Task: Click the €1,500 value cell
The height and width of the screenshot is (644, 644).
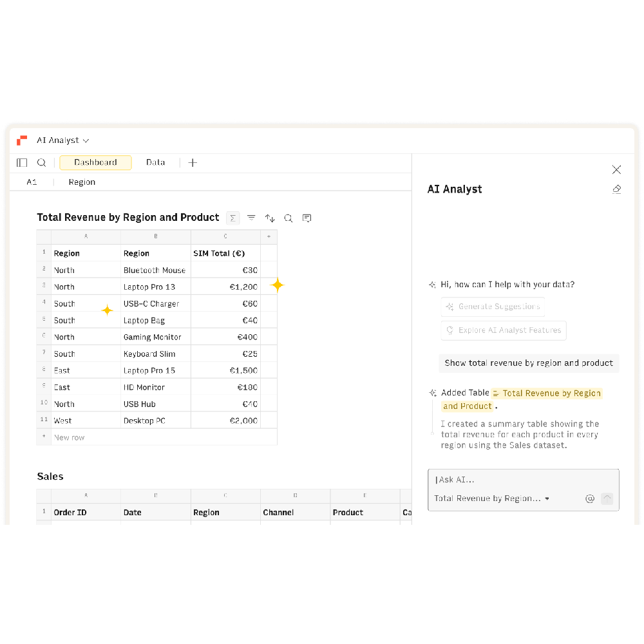Action: [x=225, y=370]
